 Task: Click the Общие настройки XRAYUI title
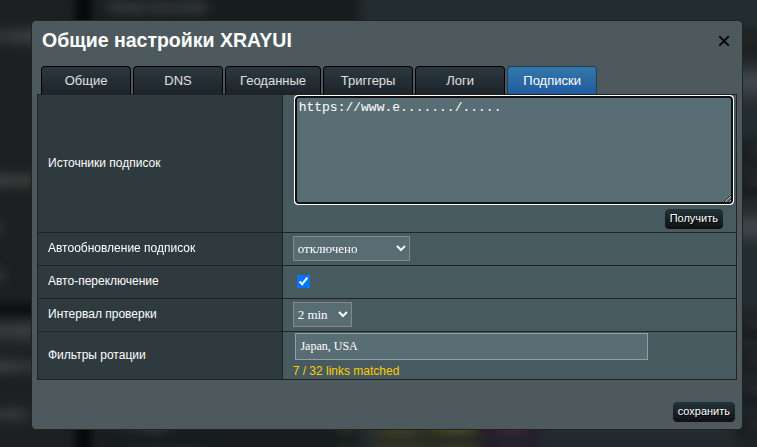[167, 41]
